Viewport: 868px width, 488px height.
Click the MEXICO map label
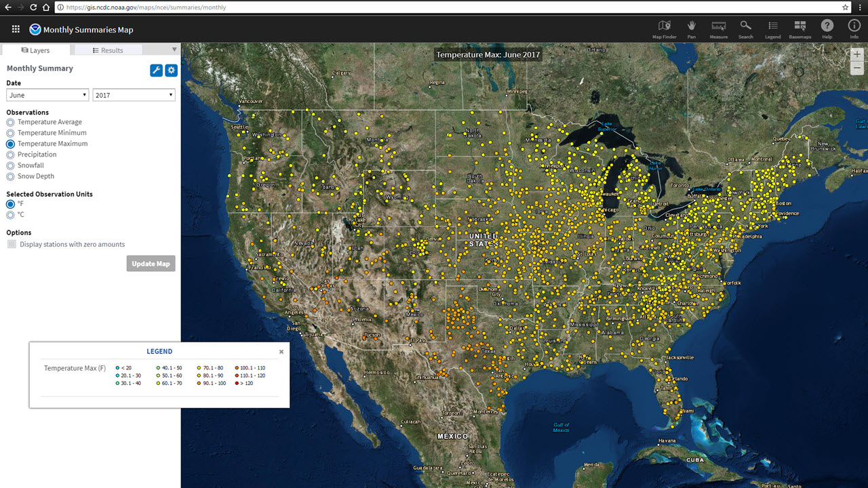click(452, 436)
